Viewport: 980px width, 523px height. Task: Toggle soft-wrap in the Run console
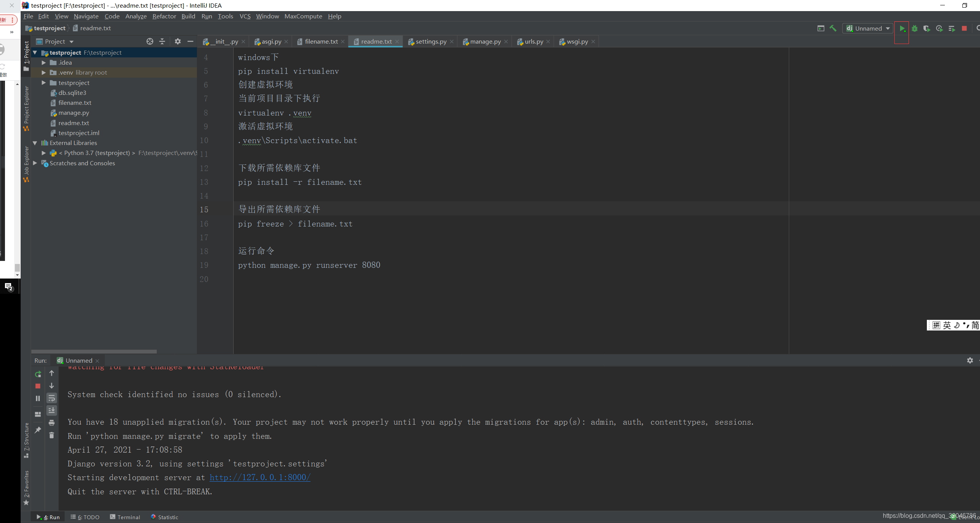point(52,398)
